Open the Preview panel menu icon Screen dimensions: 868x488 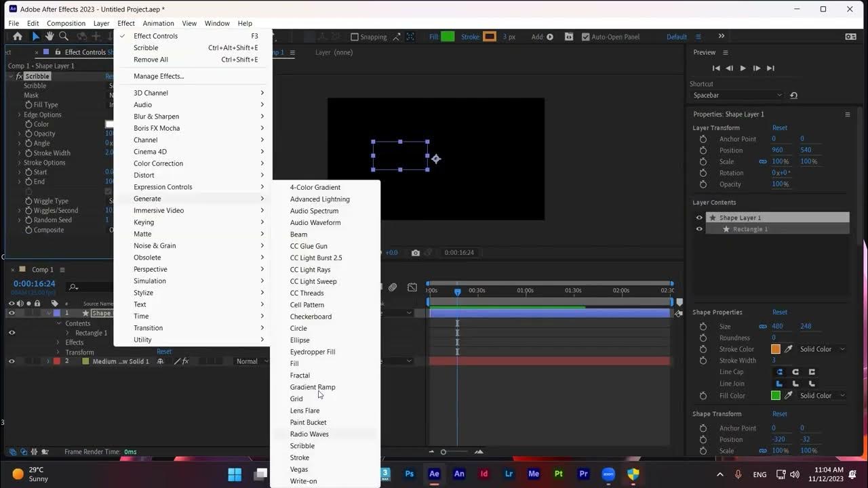coord(725,52)
